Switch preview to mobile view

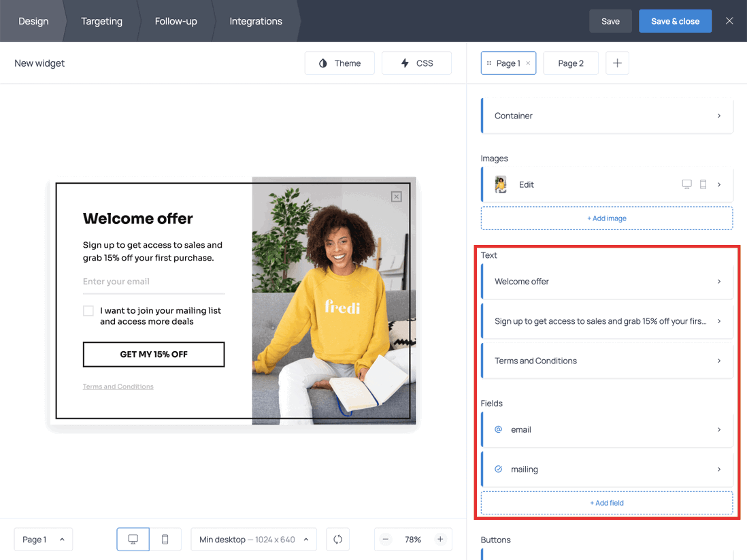coord(165,539)
